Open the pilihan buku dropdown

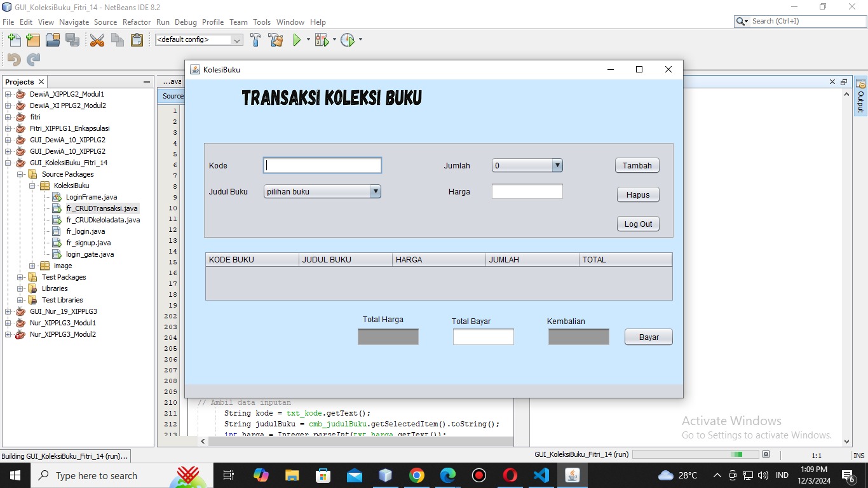pyautogui.click(x=375, y=191)
